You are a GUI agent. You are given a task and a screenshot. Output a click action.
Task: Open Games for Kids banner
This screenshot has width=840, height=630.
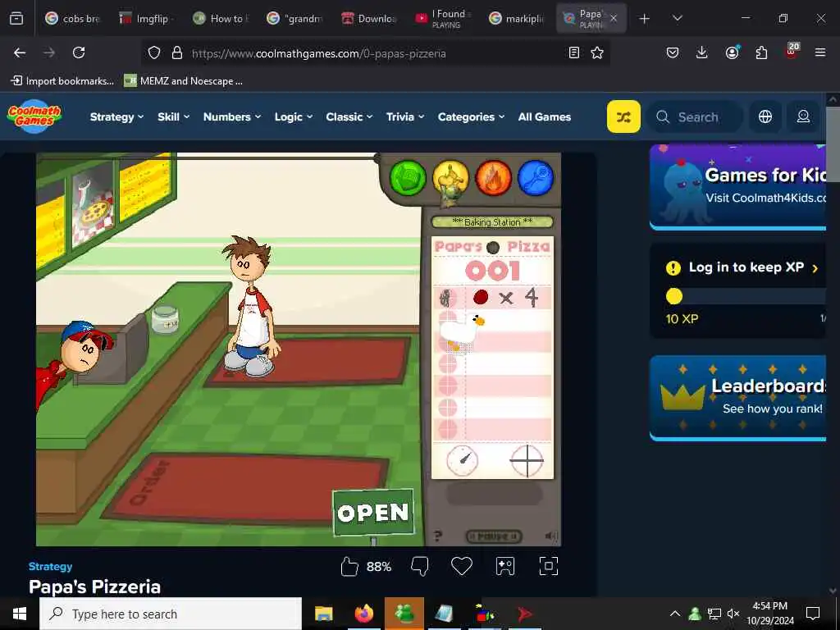738,186
